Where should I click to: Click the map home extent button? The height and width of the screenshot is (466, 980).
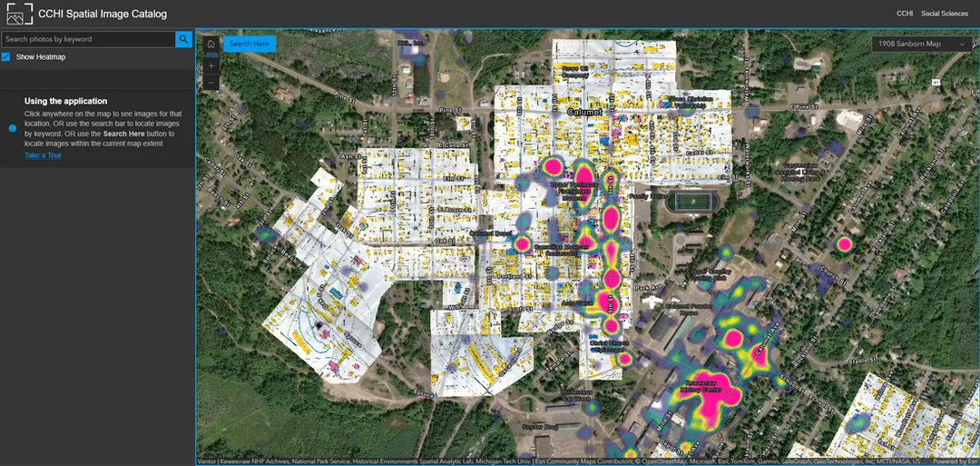pyautogui.click(x=211, y=45)
